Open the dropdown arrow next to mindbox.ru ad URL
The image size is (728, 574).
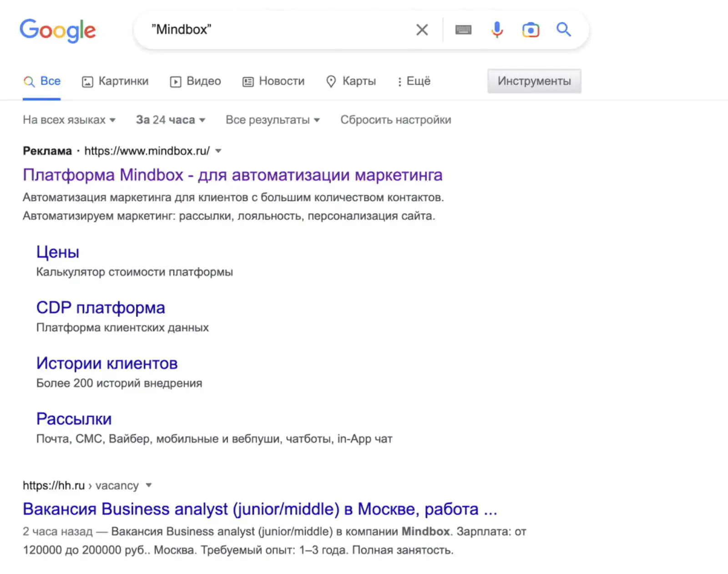[x=218, y=151]
